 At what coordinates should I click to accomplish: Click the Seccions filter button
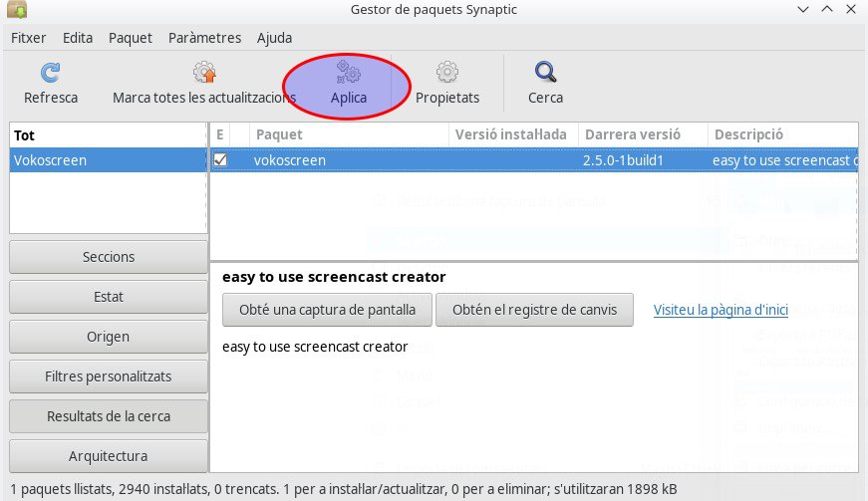[x=109, y=257]
